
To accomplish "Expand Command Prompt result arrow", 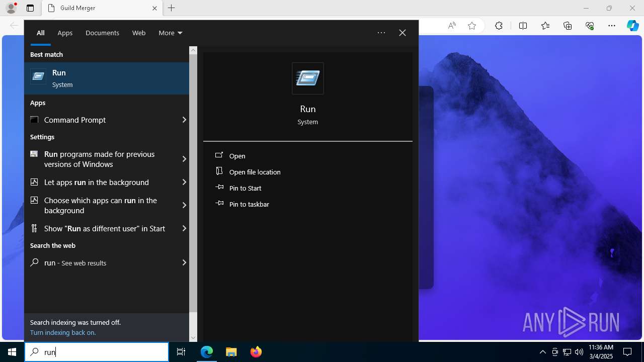I will (184, 120).
